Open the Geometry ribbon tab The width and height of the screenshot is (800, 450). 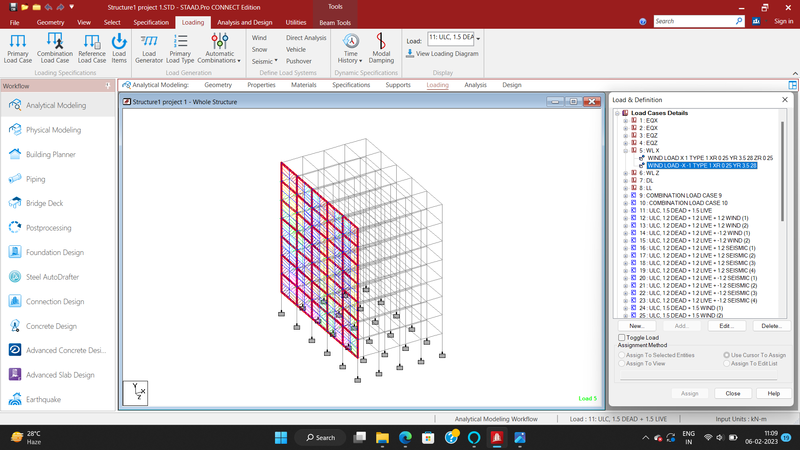click(x=51, y=22)
